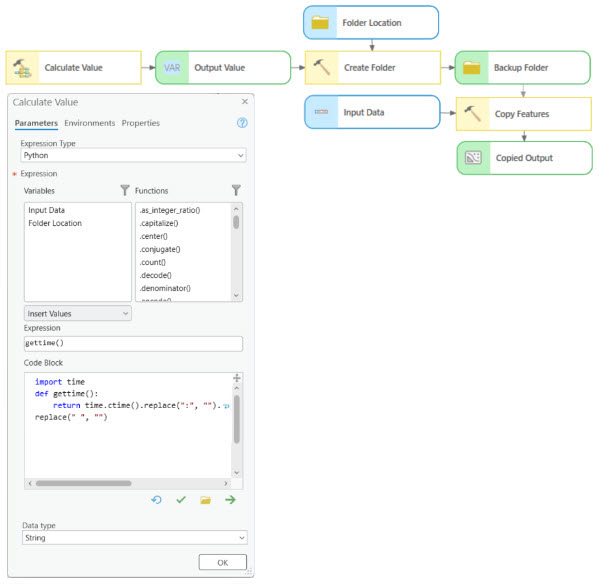Switch to the Environments tab
The height and width of the screenshot is (584, 599).
point(89,123)
